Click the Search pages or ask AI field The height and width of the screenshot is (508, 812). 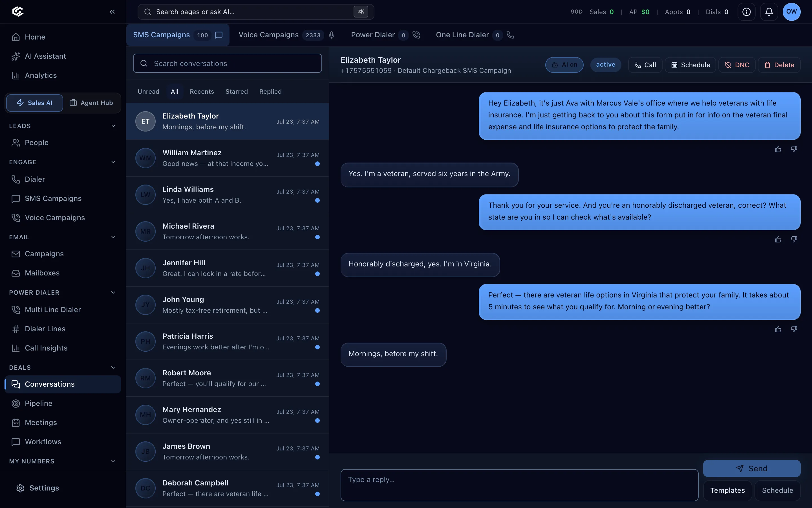click(256, 12)
